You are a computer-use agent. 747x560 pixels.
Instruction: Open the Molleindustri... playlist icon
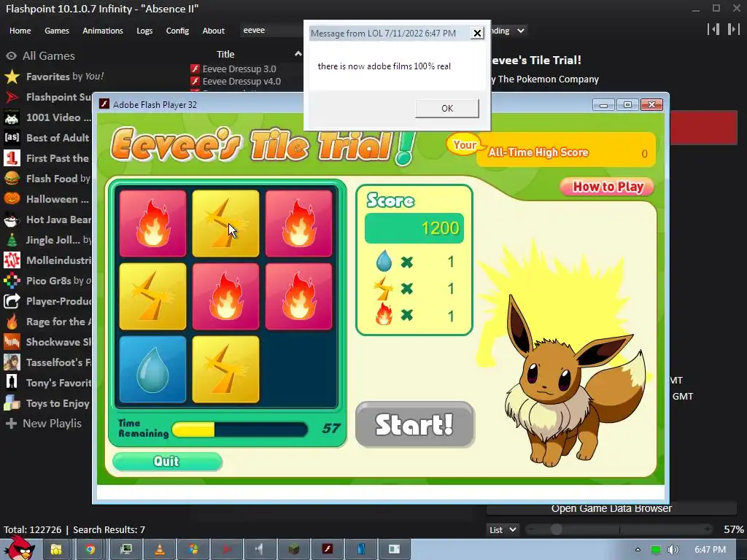[12, 260]
